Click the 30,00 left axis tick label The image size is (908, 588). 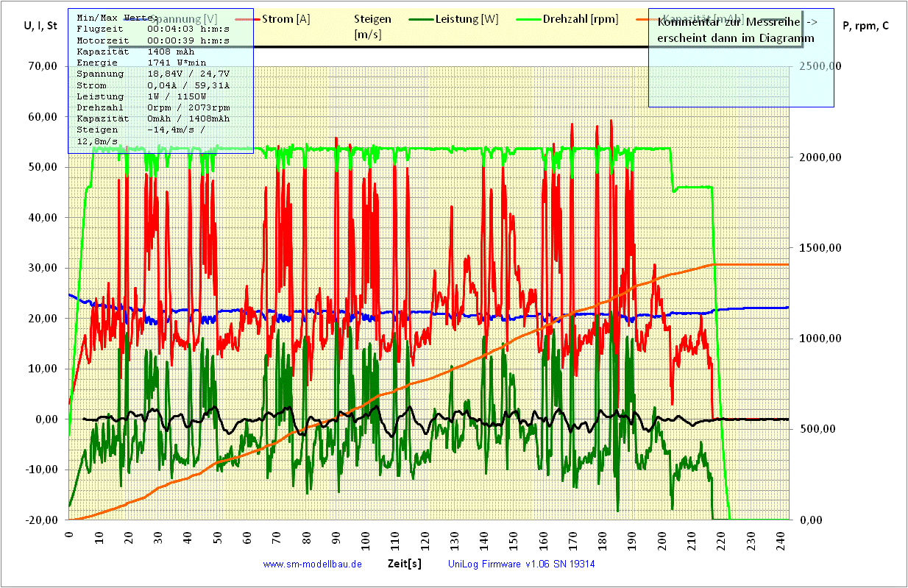[x=44, y=268]
